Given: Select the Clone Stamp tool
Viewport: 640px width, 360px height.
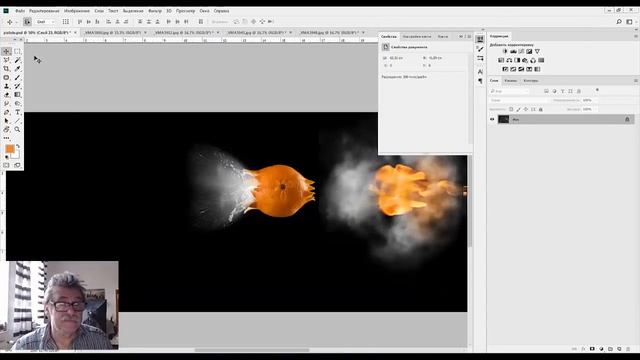Looking at the screenshot, I should 7,86.
